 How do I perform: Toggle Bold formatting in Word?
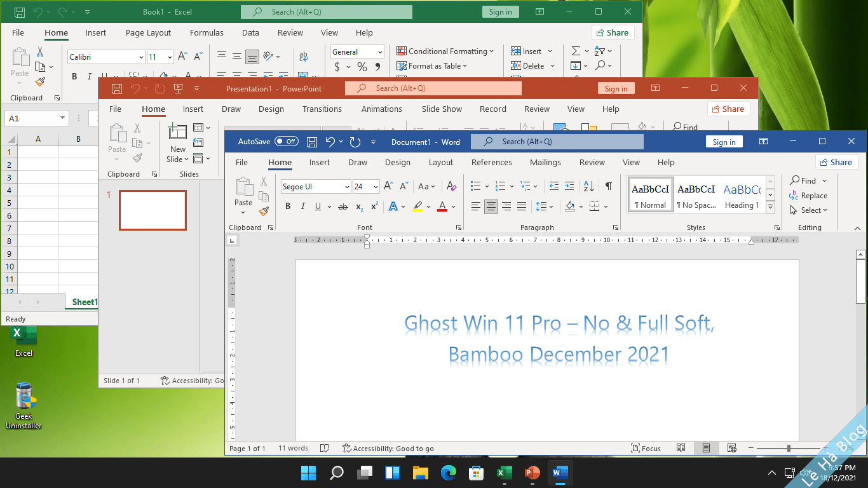click(x=288, y=207)
